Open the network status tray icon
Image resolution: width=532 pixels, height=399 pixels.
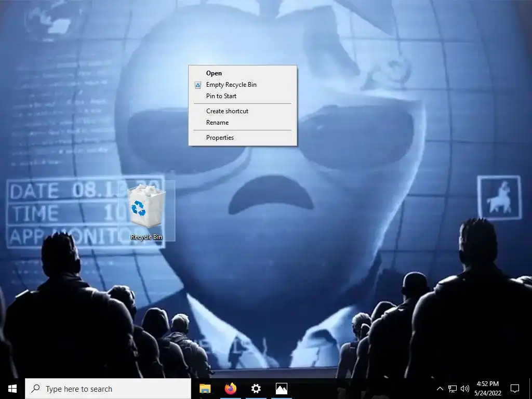pos(453,389)
